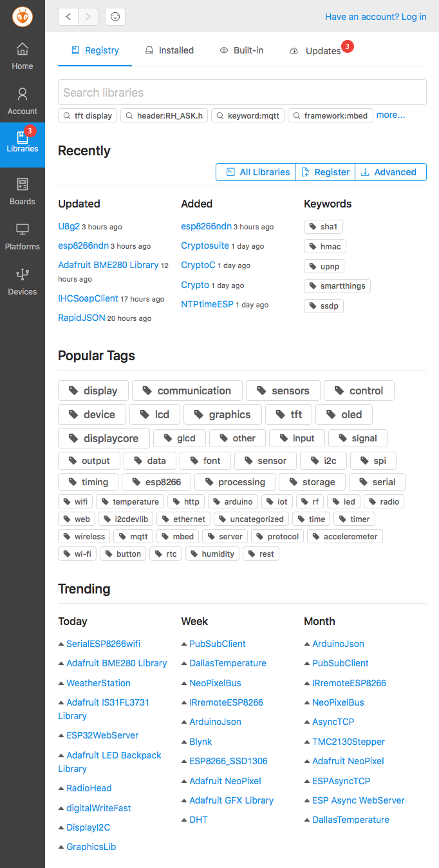Image resolution: width=439 pixels, height=868 pixels.
Task: Select the mqtt popular tag
Action: (134, 536)
